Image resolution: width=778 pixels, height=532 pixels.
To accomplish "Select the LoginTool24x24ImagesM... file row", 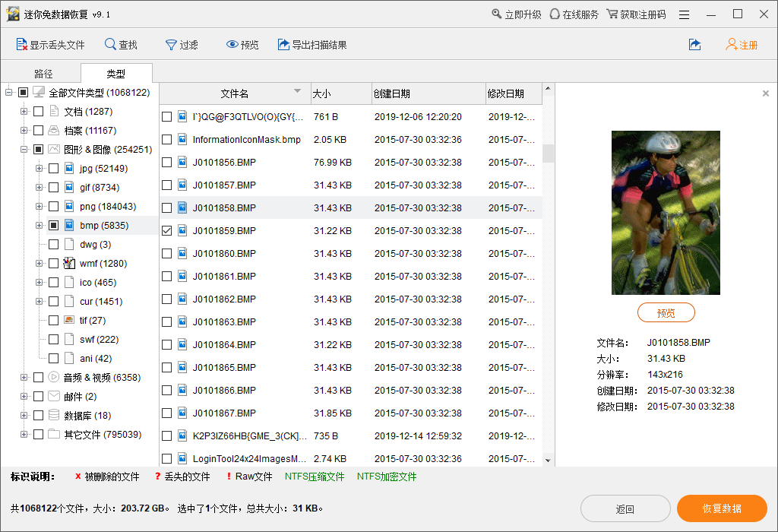I will pos(351,458).
